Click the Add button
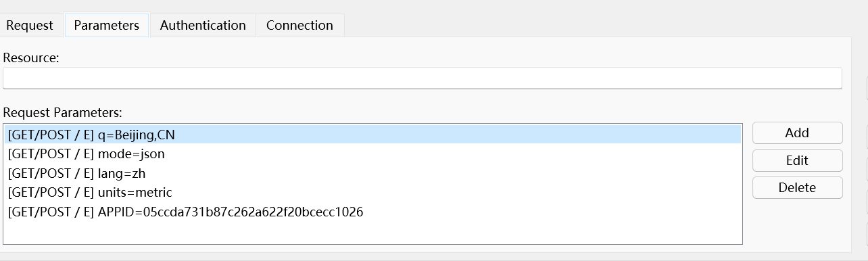The height and width of the screenshot is (261, 868). coord(797,133)
